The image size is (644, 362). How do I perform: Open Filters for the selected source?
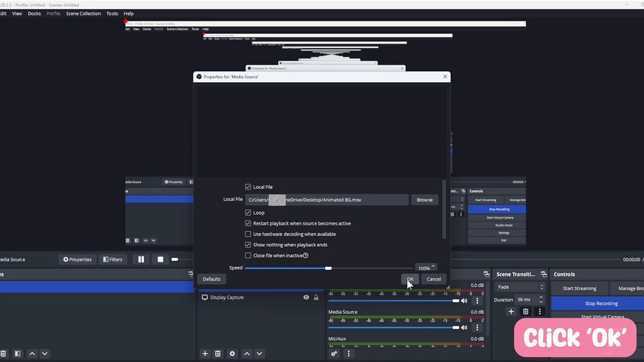[113, 260]
